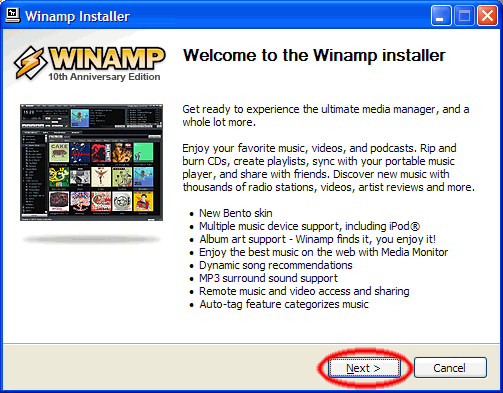The image size is (503, 393).
Task: Close the Winamp Installer window
Action: 487,15
